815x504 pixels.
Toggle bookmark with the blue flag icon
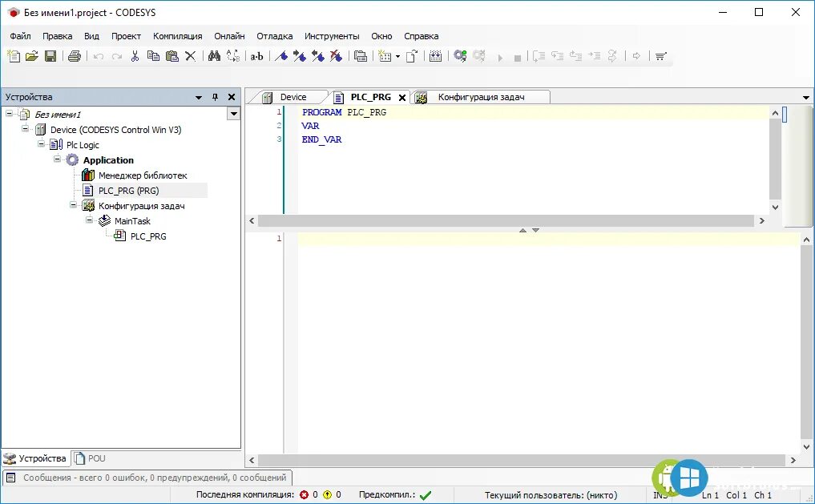point(281,56)
